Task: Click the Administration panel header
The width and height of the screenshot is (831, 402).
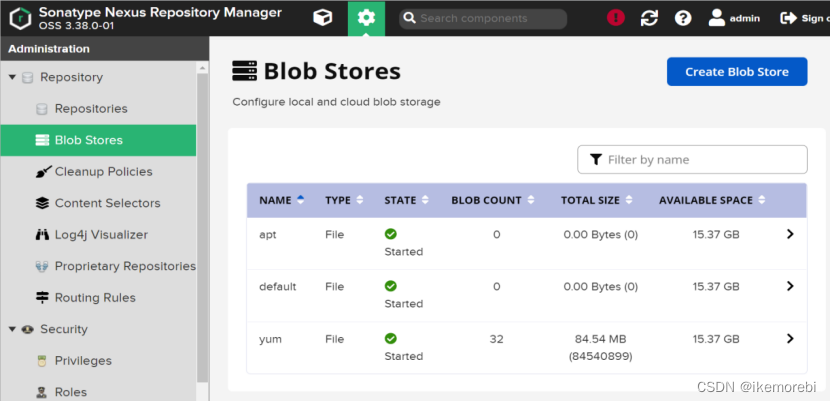Action: coord(104,49)
